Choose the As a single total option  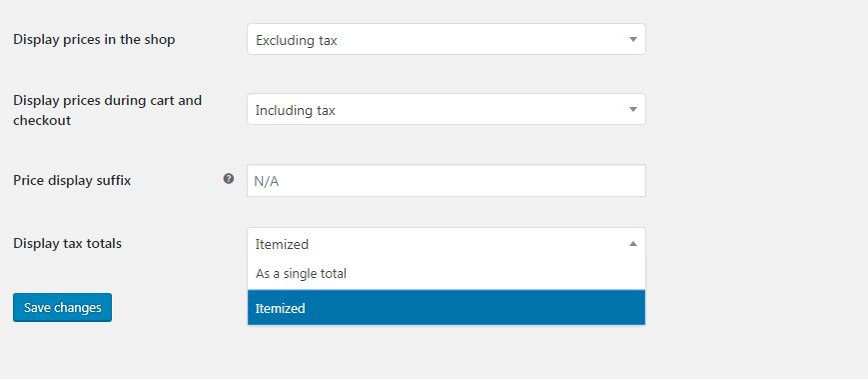[x=446, y=274]
